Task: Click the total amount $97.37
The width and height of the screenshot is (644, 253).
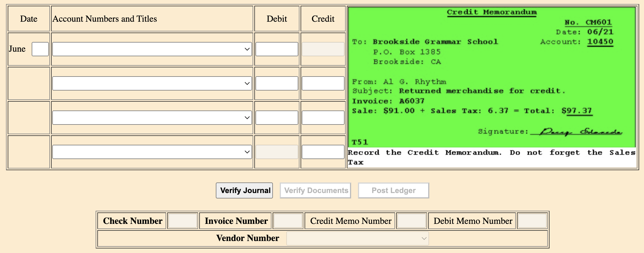Action: coord(577,111)
